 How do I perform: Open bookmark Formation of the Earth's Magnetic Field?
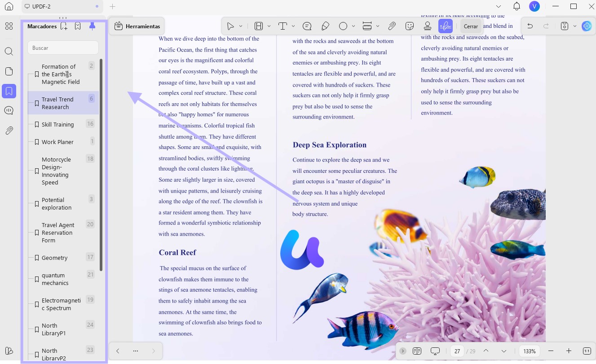[x=63, y=74]
